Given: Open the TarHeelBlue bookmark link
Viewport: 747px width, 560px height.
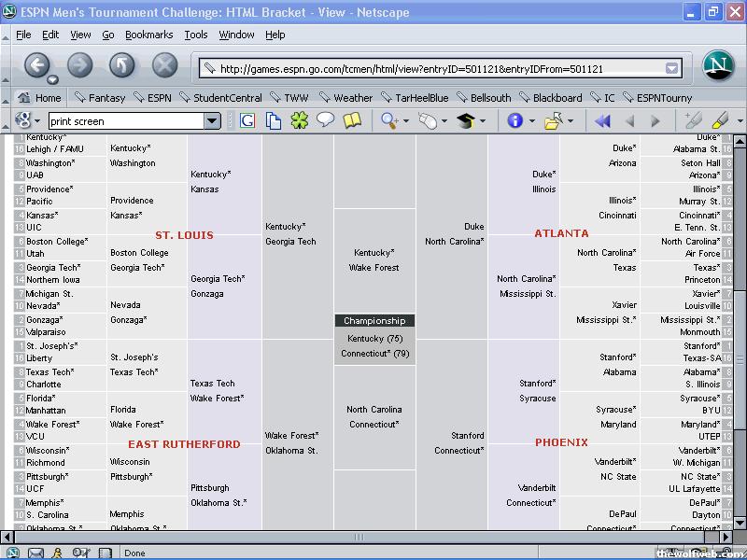Looking at the screenshot, I should click(x=419, y=97).
